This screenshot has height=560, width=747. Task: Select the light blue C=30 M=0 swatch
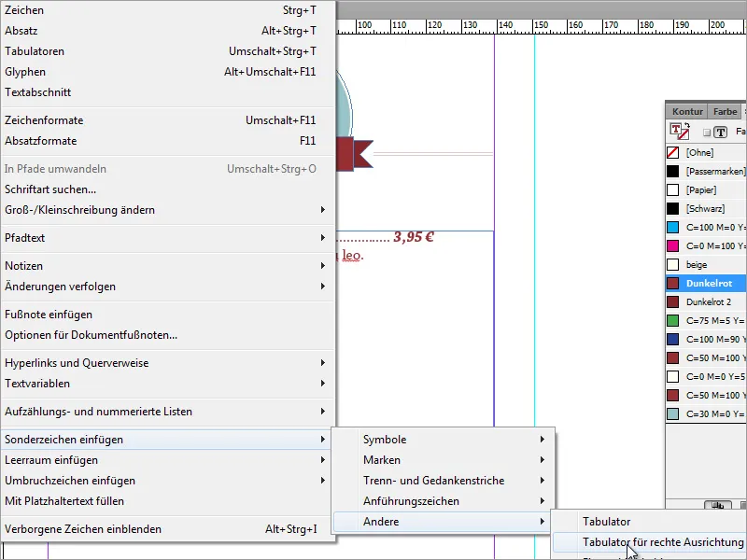pos(706,413)
